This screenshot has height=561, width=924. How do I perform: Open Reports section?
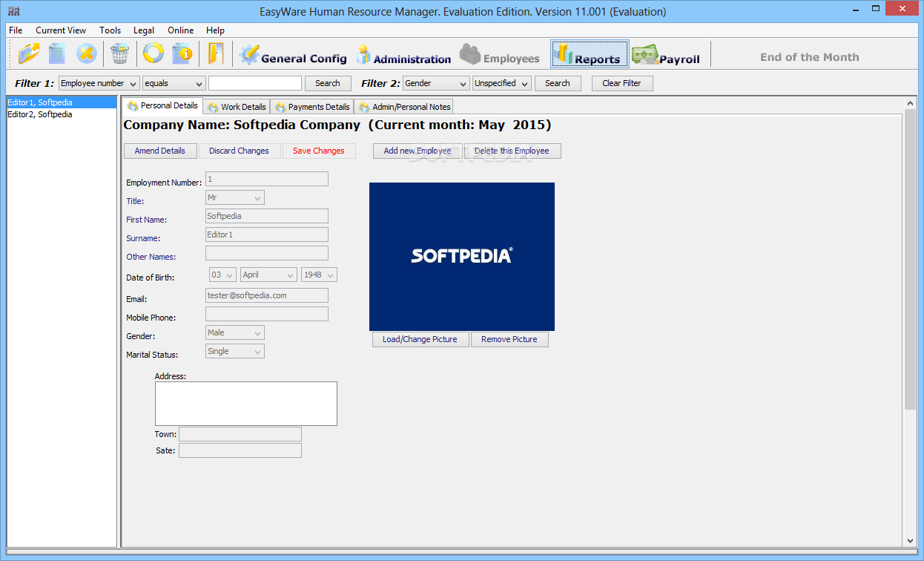pyautogui.click(x=590, y=54)
